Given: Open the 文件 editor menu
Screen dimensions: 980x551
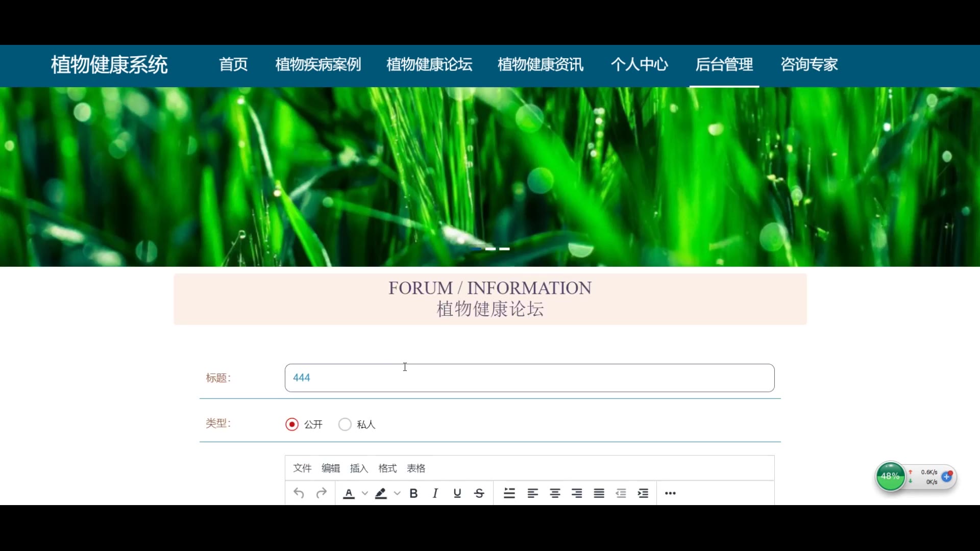Looking at the screenshot, I should coord(302,468).
